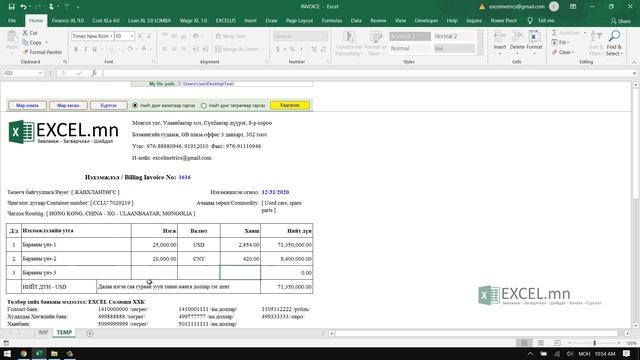640x360 pixels.
Task: Open Copy options dropdown arrow
Action: pyautogui.click(x=46, y=42)
